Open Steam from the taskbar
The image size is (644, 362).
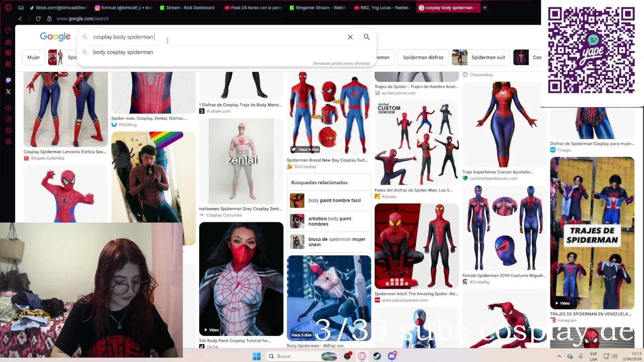377,356
